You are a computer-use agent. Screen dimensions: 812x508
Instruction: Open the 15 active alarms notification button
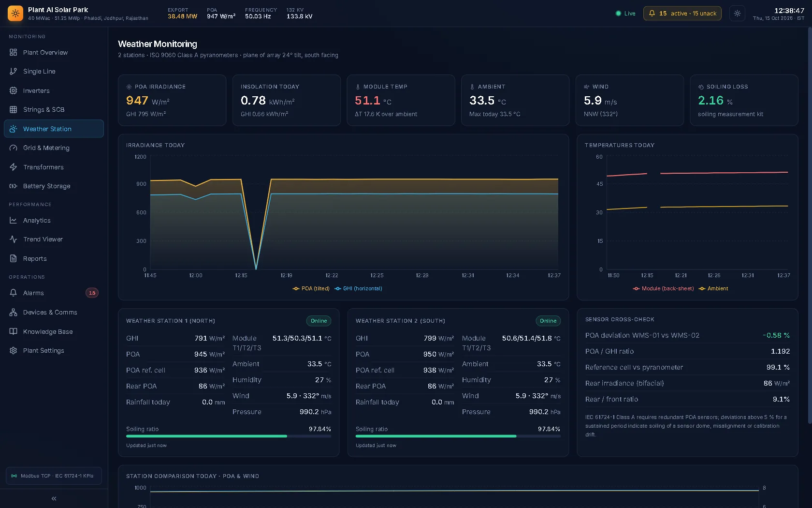tap(682, 14)
